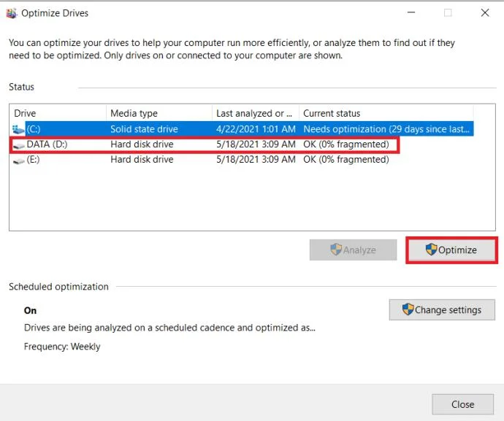Viewport: 504px width, 421px height.
Task: Click OK (0% fragmented) in DATA (D:) row
Action: pos(346,144)
